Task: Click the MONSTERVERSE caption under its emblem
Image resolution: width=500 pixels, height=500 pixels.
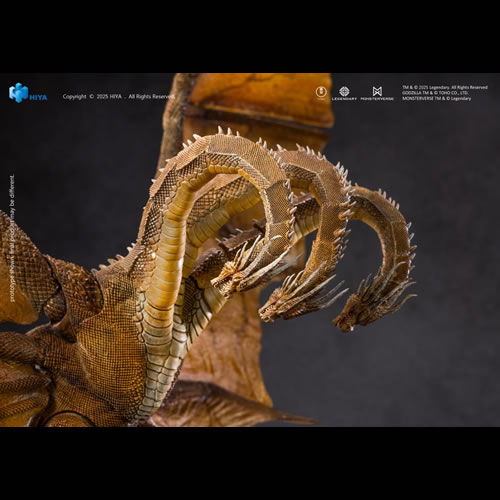Action: tap(377, 99)
